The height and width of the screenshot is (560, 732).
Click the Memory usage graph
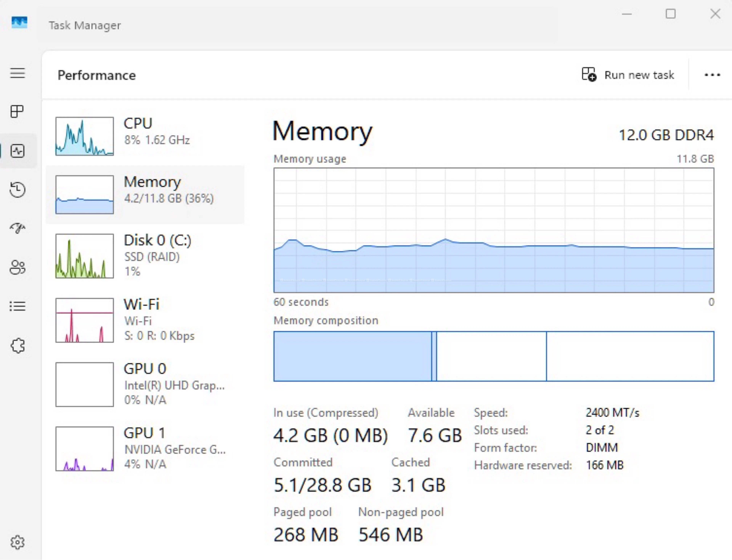click(x=494, y=230)
